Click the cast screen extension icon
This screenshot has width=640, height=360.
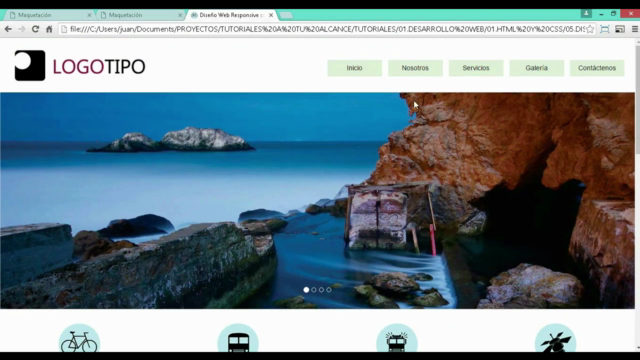(x=620, y=29)
